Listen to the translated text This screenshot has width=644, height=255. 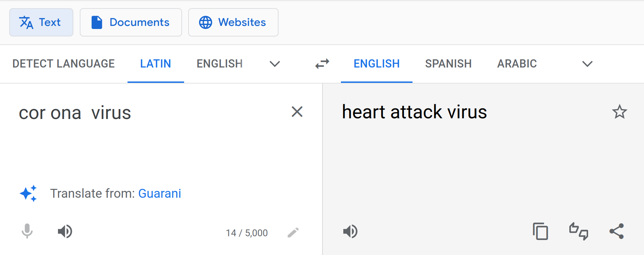tap(350, 231)
